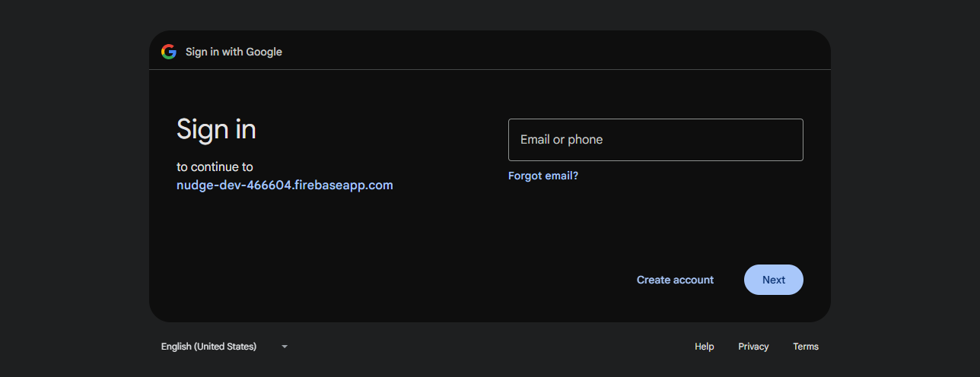The height and width of the screenshot is (377, 980).
Task: Open the Forgot email? link
Action: coord(543,176)
